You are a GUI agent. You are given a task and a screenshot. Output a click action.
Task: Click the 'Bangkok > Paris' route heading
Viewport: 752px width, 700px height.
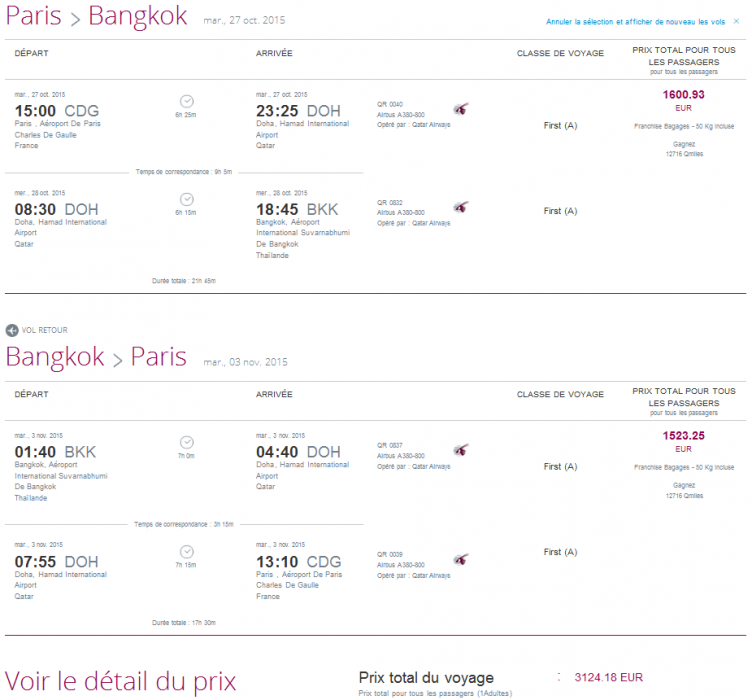click(x=96, y=357)
